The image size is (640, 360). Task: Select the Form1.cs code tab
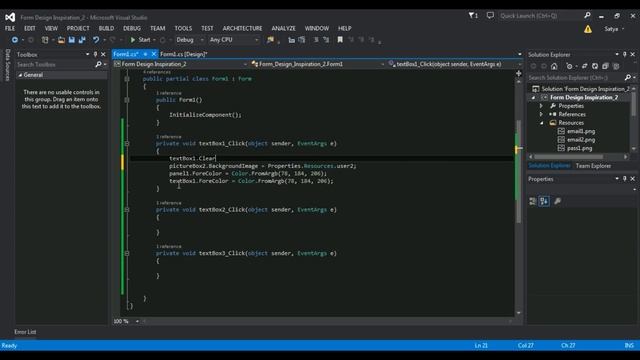(126, 54)
